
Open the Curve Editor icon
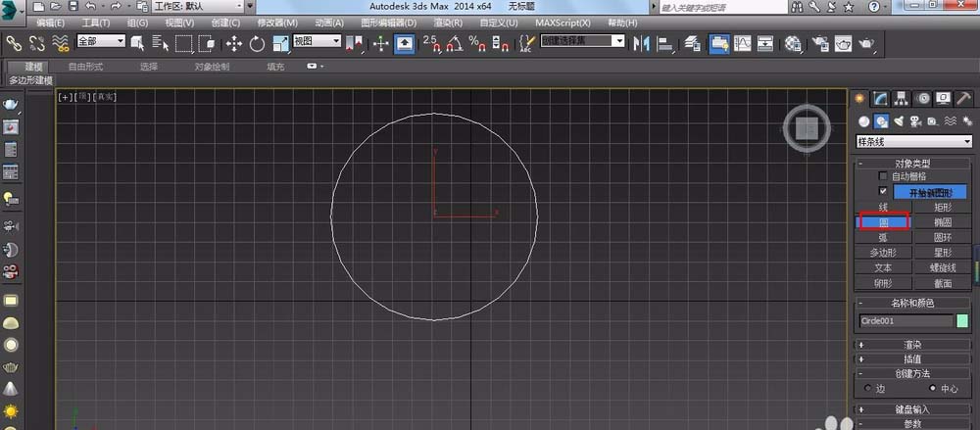[x=743, y=43]
